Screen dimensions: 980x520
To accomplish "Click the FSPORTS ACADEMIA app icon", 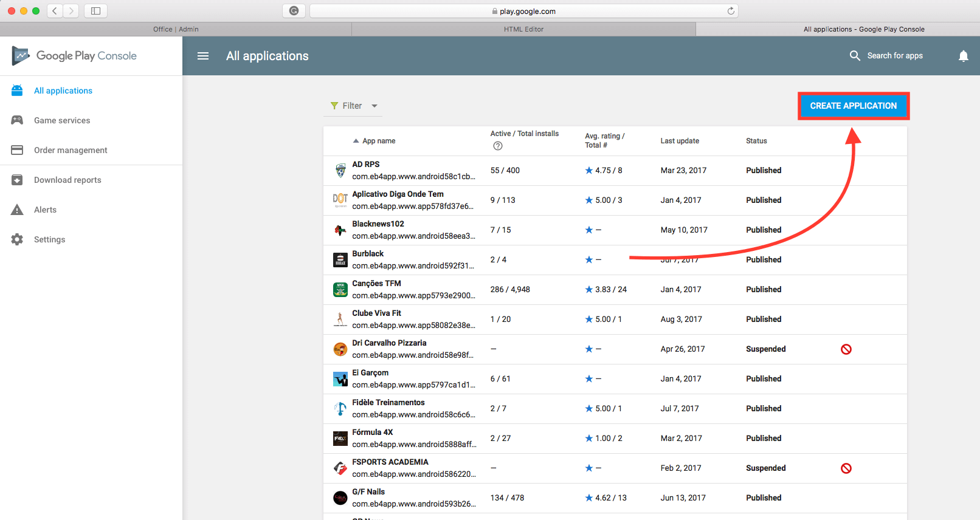I will coord(340,468).
